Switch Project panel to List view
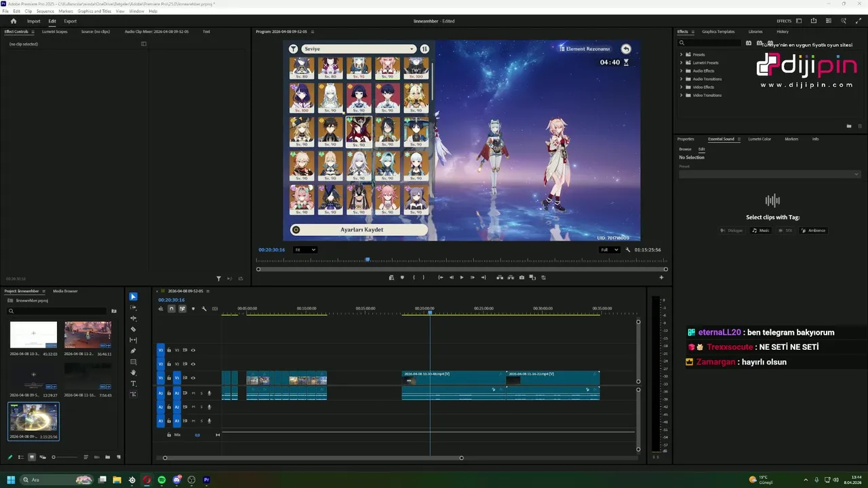This screenshot has width=868, height=488. coord(20,457)
